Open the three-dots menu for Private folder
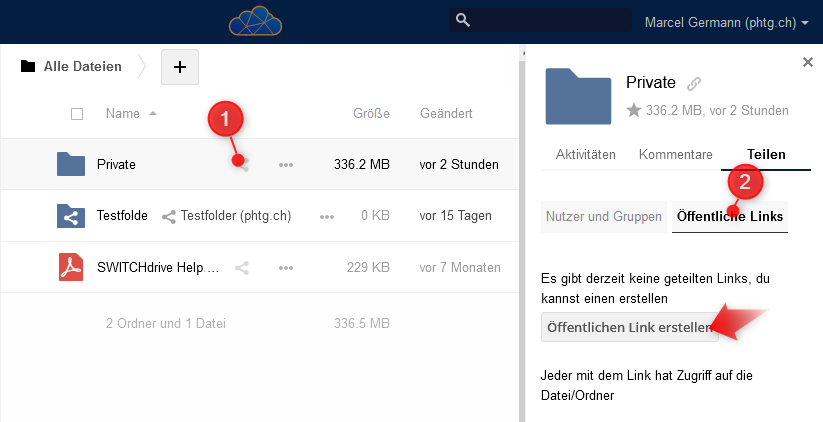The image size is (823, 422). [x=286, y=164]
